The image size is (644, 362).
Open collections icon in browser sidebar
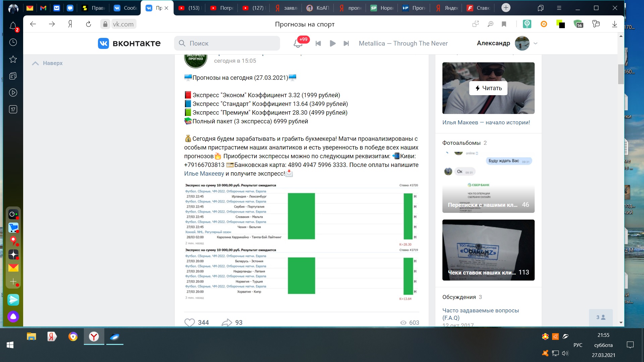pos(13,76)
